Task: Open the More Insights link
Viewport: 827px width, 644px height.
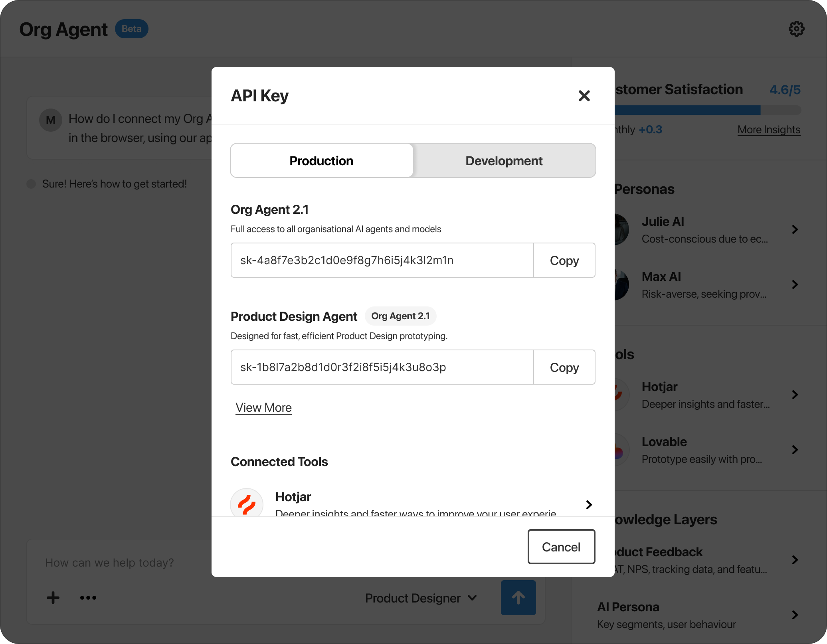Action: coord(769,130)
